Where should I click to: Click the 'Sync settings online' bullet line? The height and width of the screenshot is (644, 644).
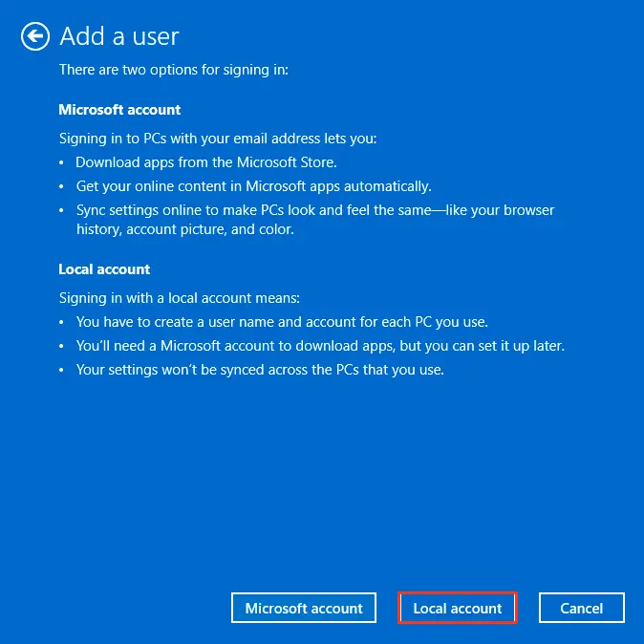314,210
